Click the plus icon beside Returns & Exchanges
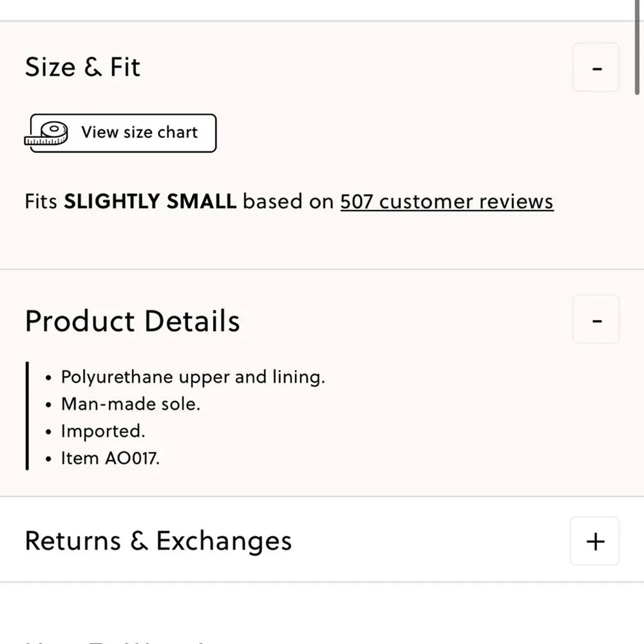 point(594,541)
